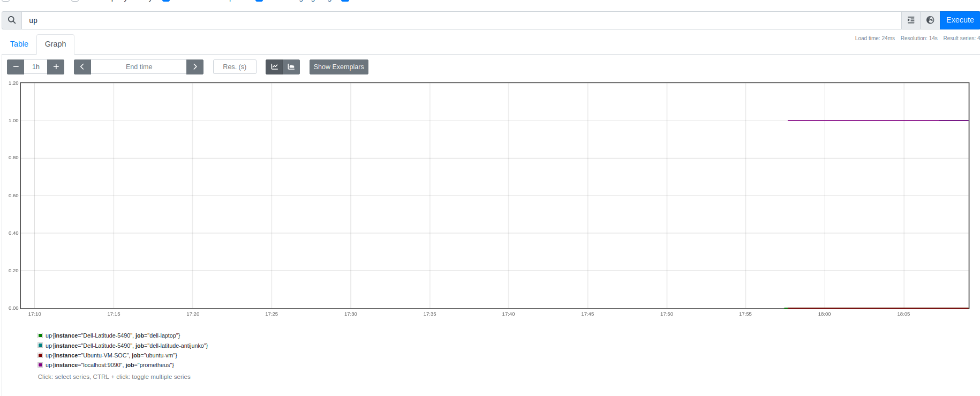Click the purple swatch of the prometheus series
Viewport: 980px width, 396px height.
point(40,365)
